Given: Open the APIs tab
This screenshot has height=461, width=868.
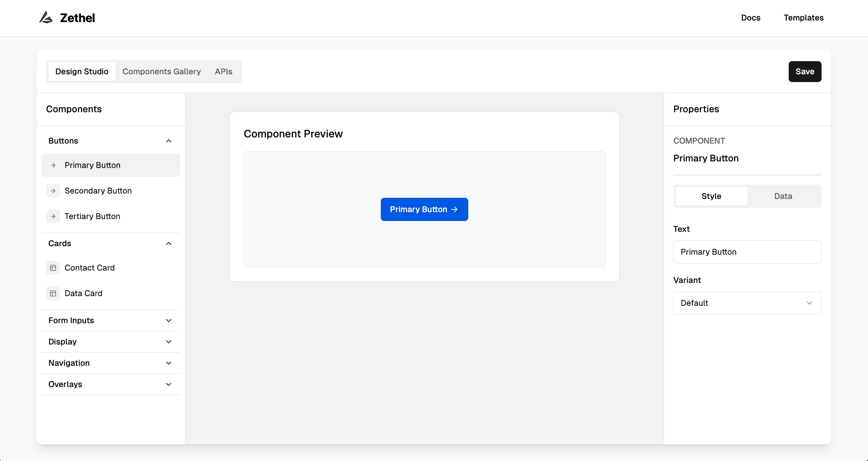Looking at the screenshot, I should (x=224, y=72).
